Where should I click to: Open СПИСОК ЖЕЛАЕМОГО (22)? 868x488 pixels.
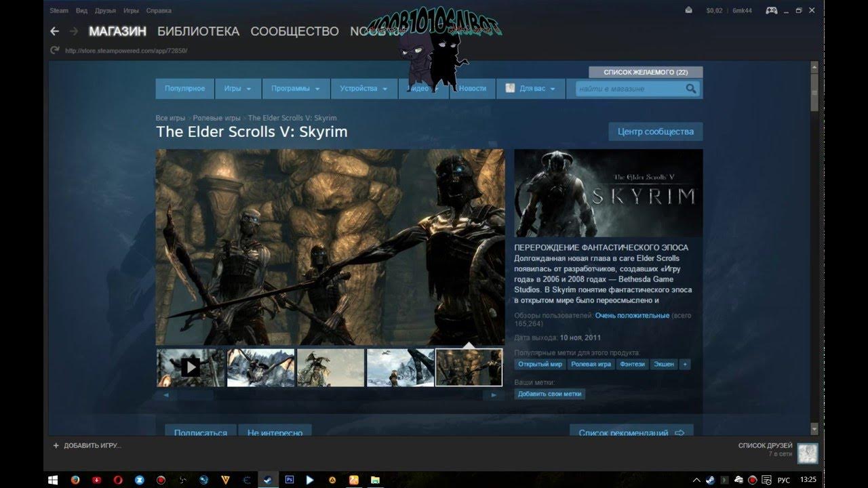tap(646, 72)
